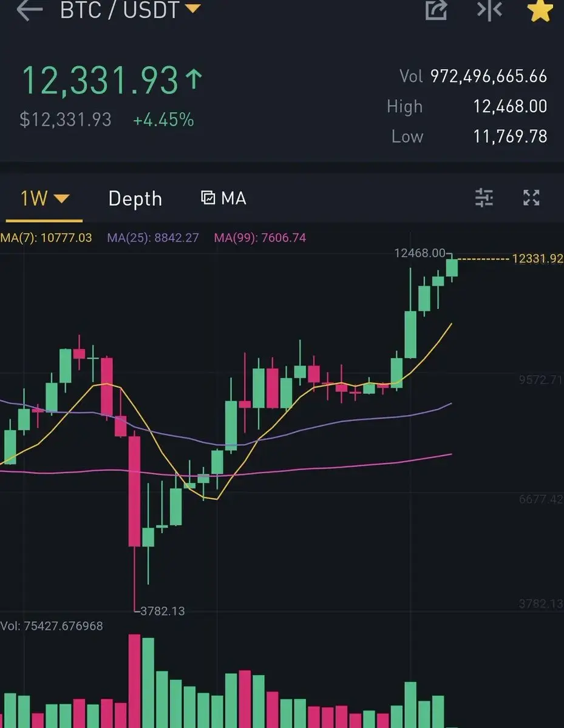Open the MA indicator selector
564x728 pixels.
point(223,198)
